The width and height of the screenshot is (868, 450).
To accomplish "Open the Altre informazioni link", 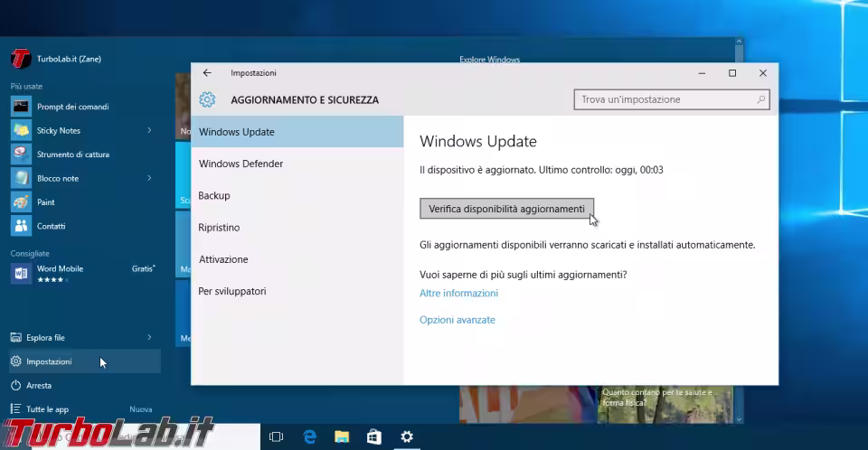I will 458,294.
